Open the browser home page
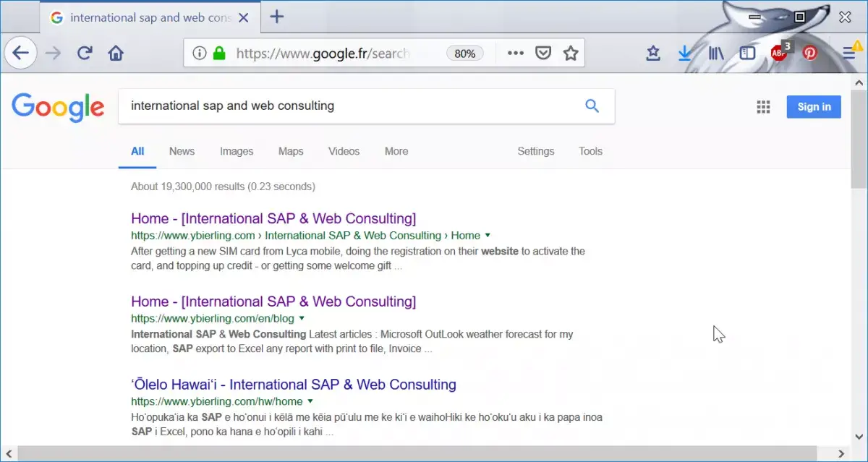 (116, 53)
